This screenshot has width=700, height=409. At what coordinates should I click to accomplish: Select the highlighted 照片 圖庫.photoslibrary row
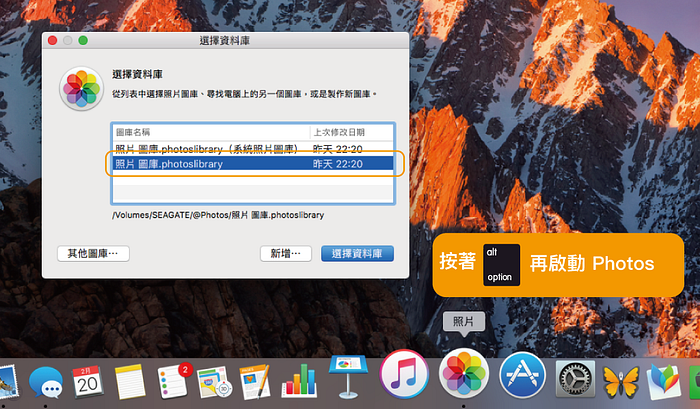253,164
